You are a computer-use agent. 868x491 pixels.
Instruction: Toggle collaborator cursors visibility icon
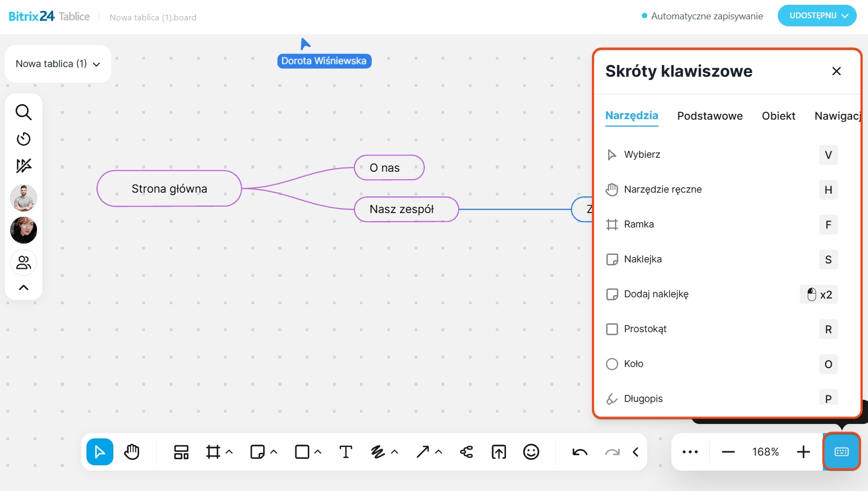click(24, 166)
